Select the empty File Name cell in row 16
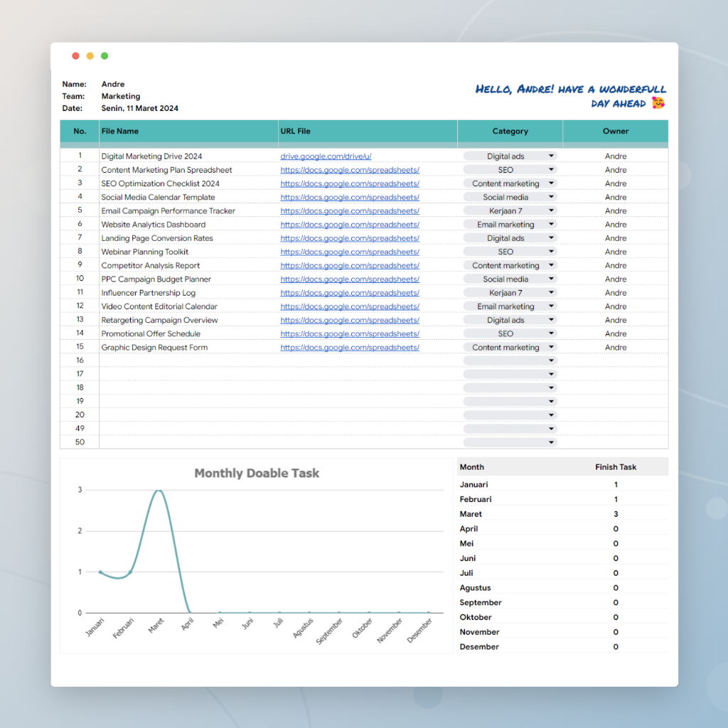 [x=188, y=360]
